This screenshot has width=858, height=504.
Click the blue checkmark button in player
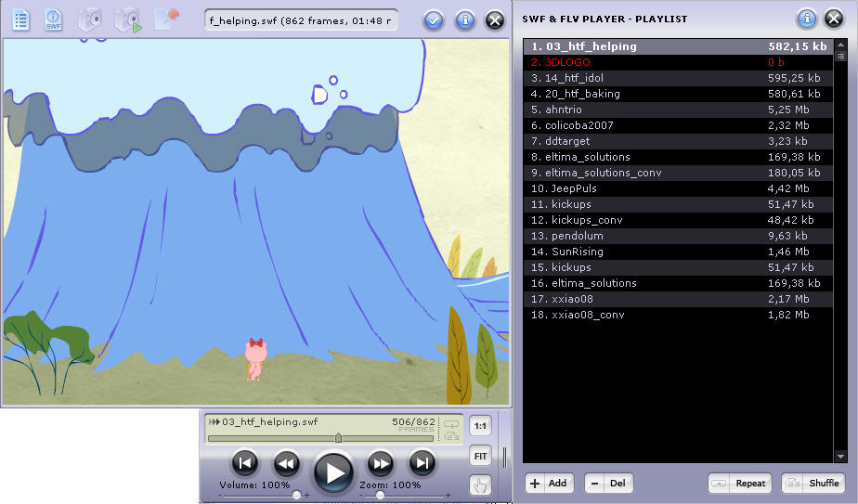click(434, 20)
